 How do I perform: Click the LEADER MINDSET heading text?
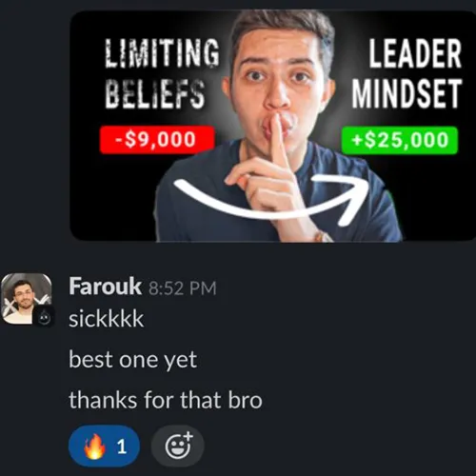point(407,73)
